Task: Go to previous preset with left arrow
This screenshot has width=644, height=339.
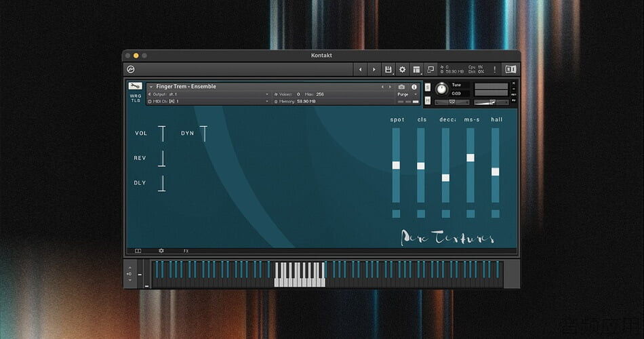Action: 360,69
